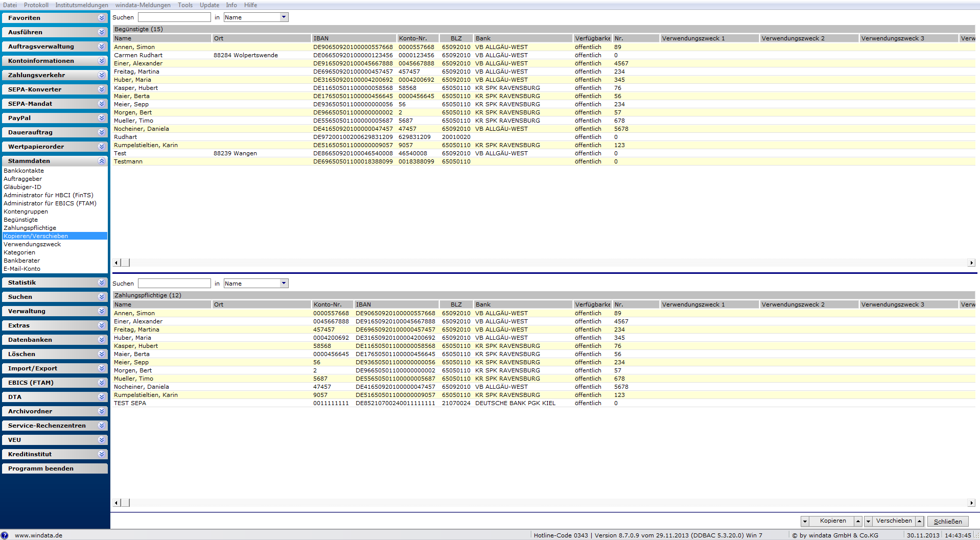980x540 pixels.
Task: Click the Programm beenden button
Action: click(55, 468)
